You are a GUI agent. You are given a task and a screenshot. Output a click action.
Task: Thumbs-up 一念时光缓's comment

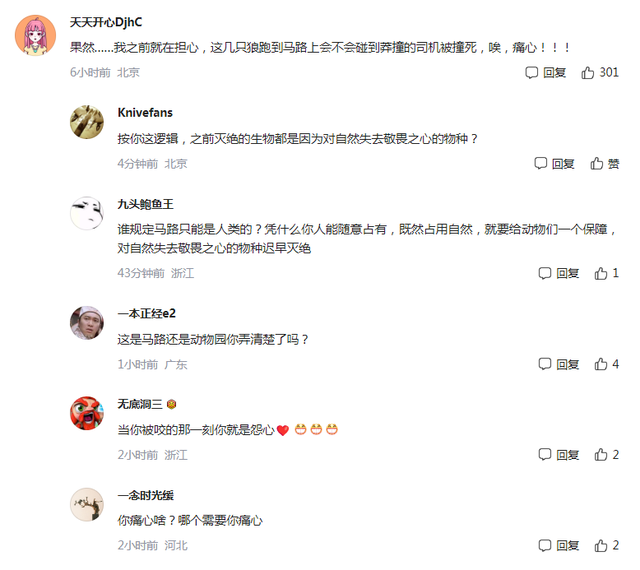pyautogui.click(x=600, y=546)
